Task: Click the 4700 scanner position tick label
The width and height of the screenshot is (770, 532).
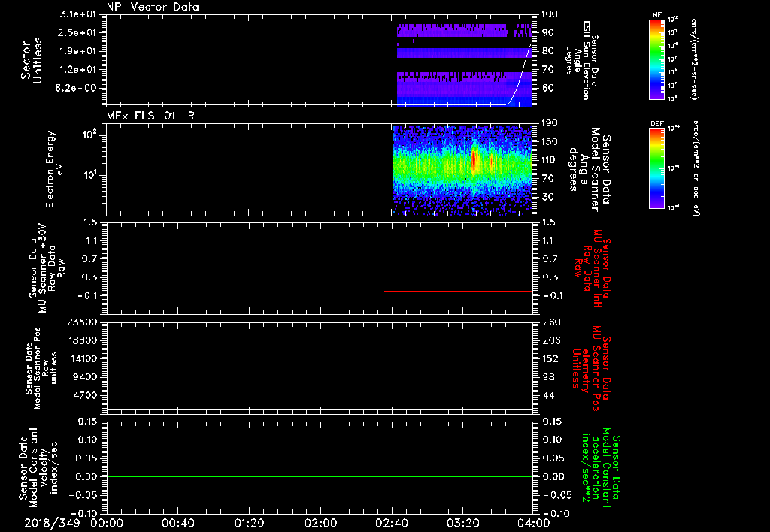Action: pos(85,395)
